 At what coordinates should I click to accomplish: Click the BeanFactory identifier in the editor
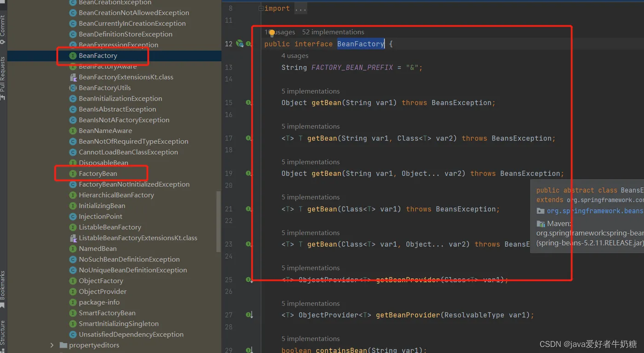click(x=361, y=44)
